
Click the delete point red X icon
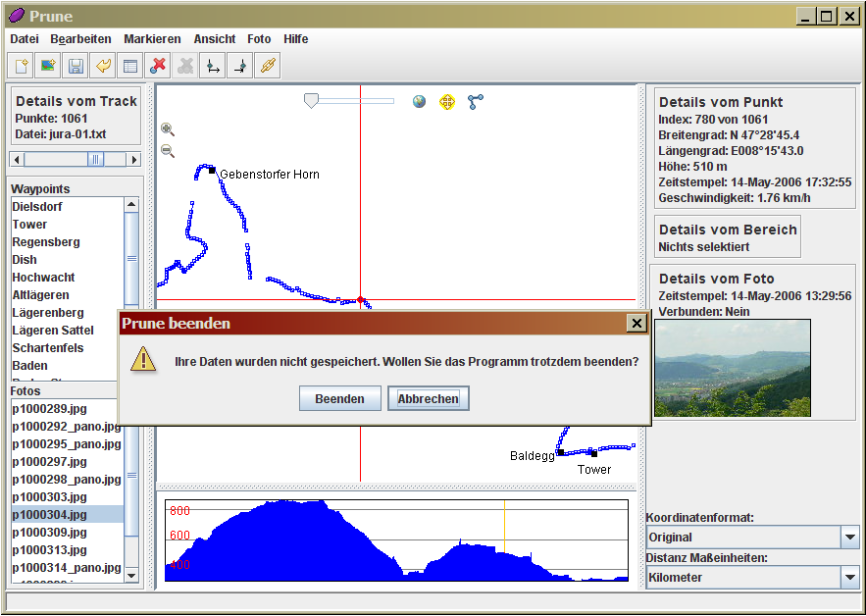[x=157, y=66]
